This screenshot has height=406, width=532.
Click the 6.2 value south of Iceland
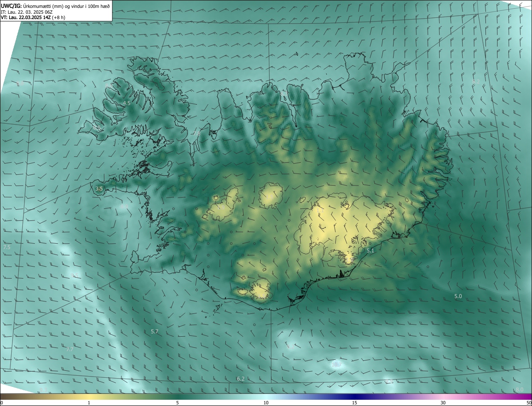pos(241,379)
